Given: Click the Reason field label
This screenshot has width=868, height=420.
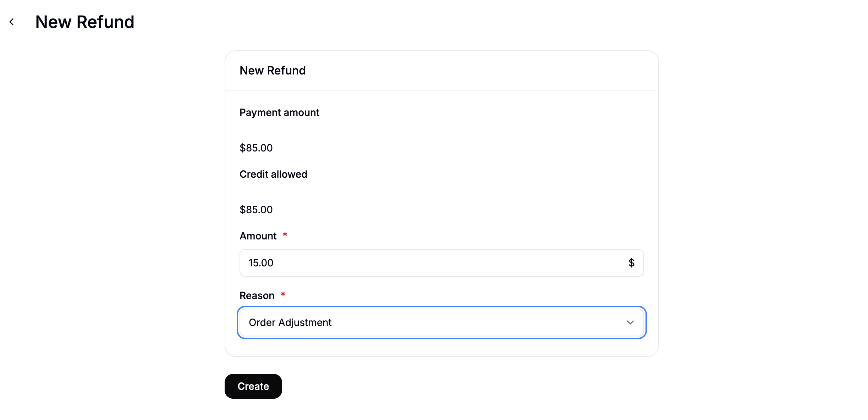Looking at the screenshot, I should [257, 295].
